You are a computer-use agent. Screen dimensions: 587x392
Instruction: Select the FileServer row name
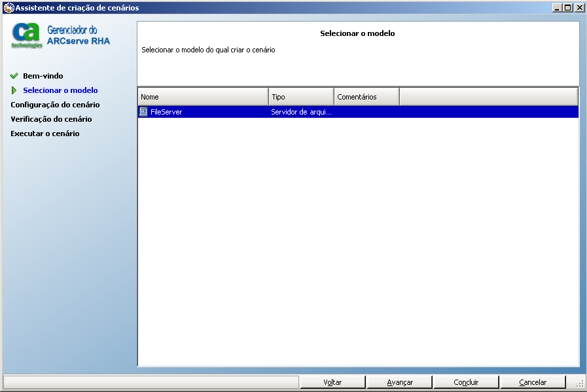coord(166,112)
